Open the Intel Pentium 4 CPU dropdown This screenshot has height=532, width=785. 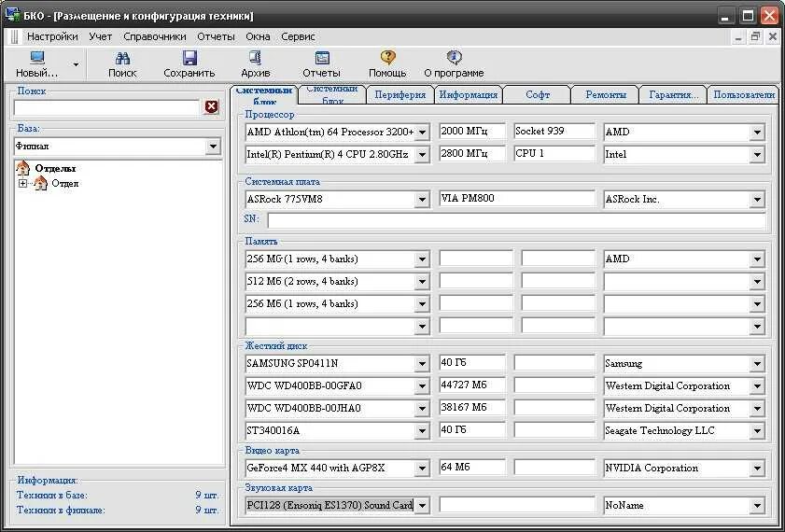pyautogui.click(x=422, y=155)
